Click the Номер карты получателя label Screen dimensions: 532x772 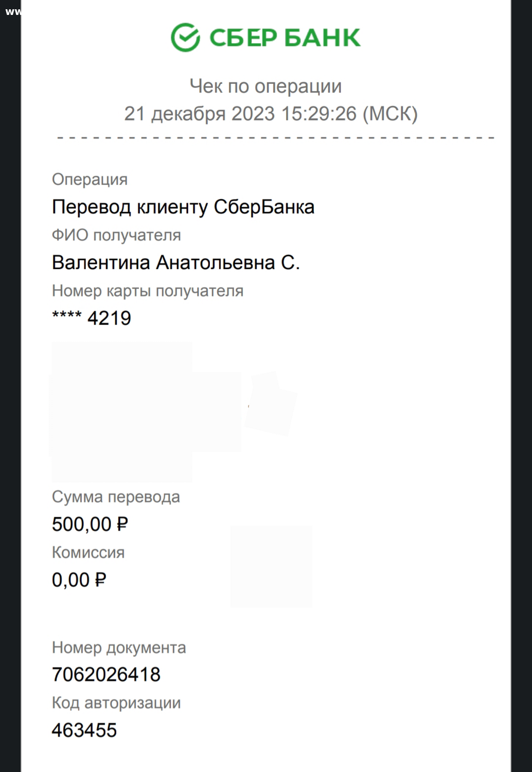pyautogui.click(x=148, y=291)
